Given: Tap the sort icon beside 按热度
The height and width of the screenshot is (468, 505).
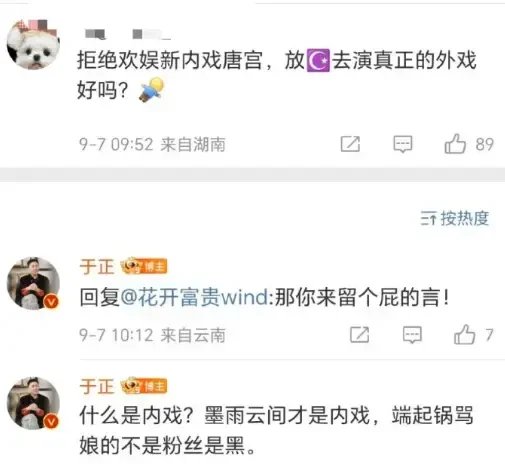Looking at the screenshot, I should tap(428, 218).
